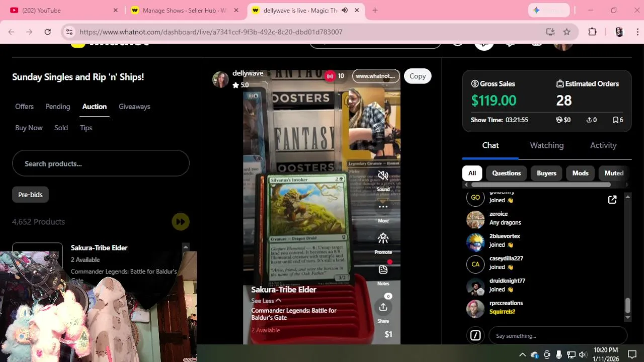
Task: Show hidden system tray icons
Action: [x=522, y=354]
